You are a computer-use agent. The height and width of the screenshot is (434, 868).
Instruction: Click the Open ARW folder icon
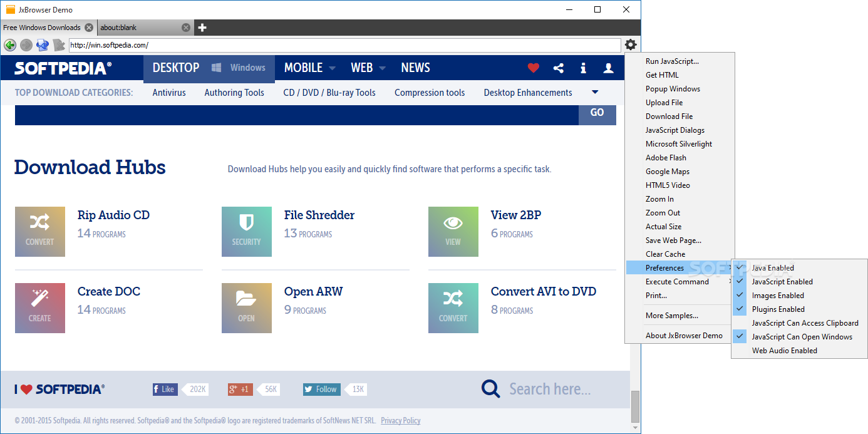pos(247,308)
